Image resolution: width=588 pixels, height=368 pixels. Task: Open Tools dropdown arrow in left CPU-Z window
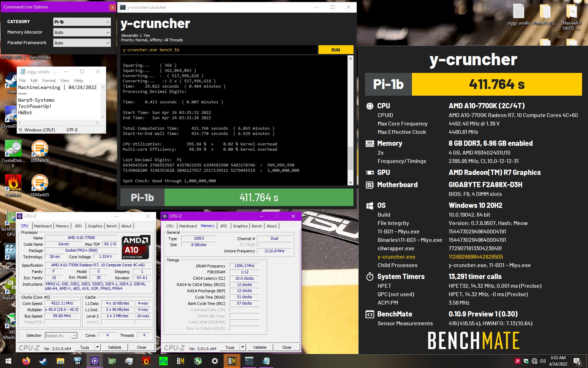coord(97,347)
